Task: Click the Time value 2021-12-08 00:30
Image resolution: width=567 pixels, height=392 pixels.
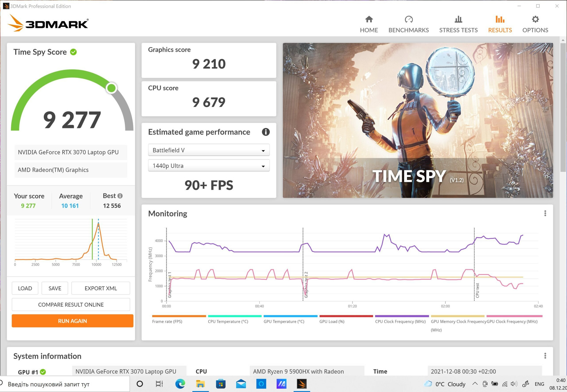Action: pyautogui.click(x=485, y=371)
